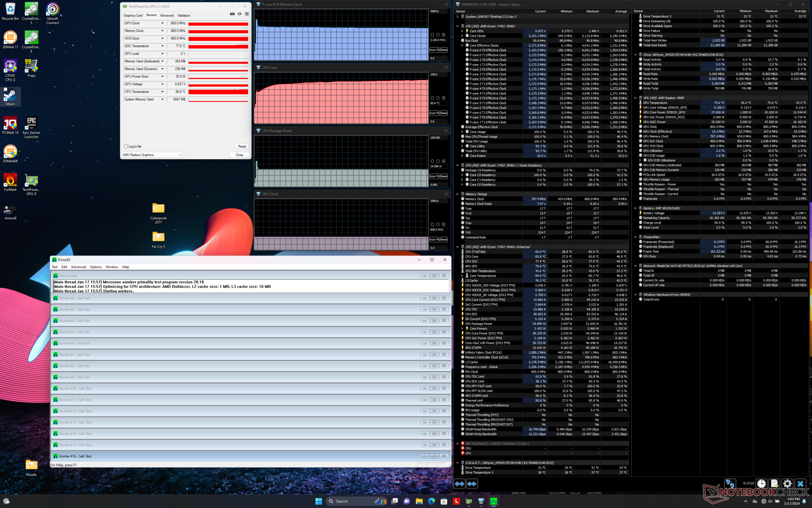Open Prime95 Options menu
Viewport: 812px width, 508px height.
click(96, 267)
